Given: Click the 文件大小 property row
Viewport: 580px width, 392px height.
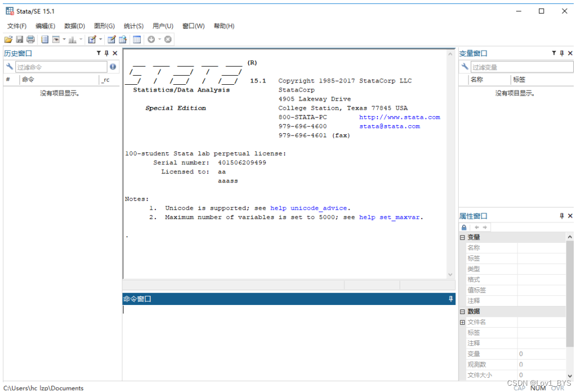Looking at the screenshot, I should tap(516, 376).
